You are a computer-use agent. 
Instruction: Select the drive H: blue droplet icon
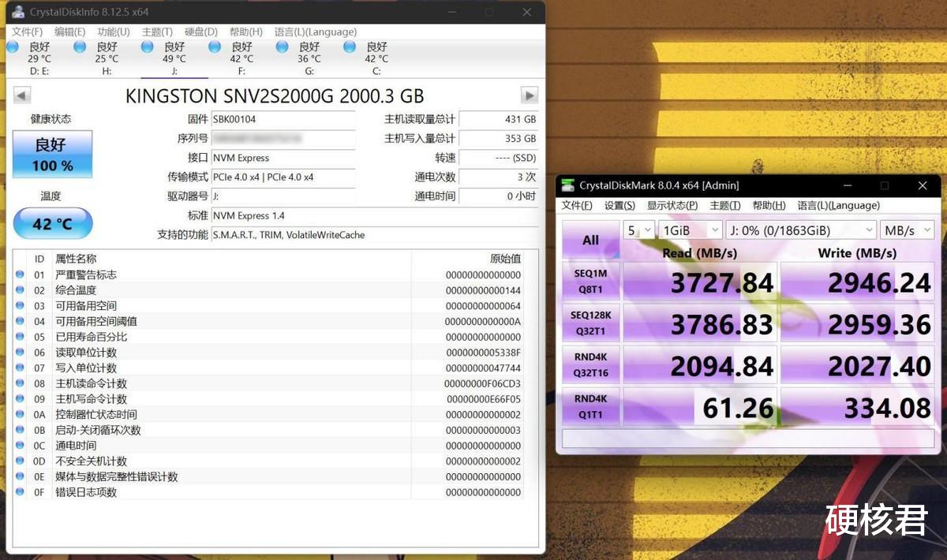(x=80, y=47)
